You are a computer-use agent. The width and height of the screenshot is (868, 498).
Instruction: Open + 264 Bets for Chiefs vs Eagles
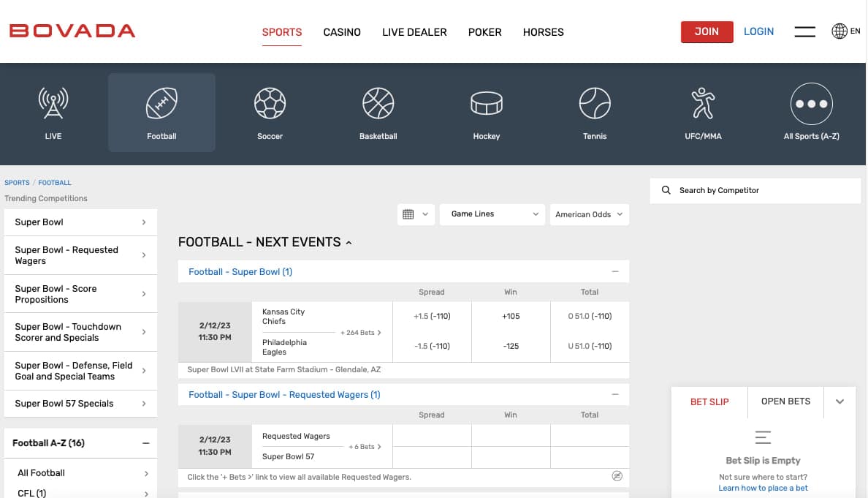point(360,333)
